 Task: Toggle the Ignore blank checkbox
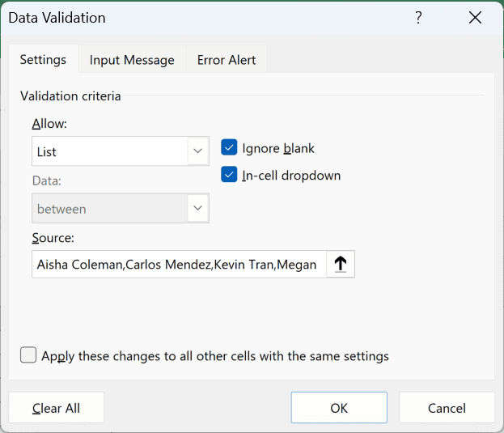229,147
